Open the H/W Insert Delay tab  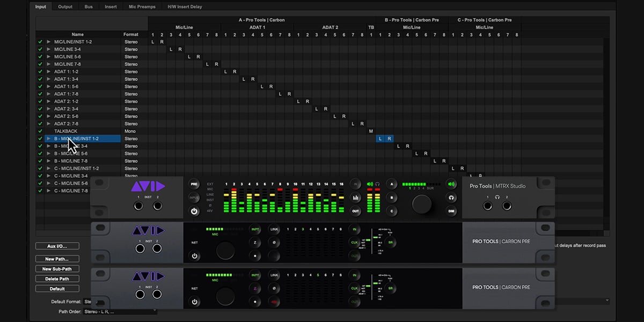click(185, 6)
